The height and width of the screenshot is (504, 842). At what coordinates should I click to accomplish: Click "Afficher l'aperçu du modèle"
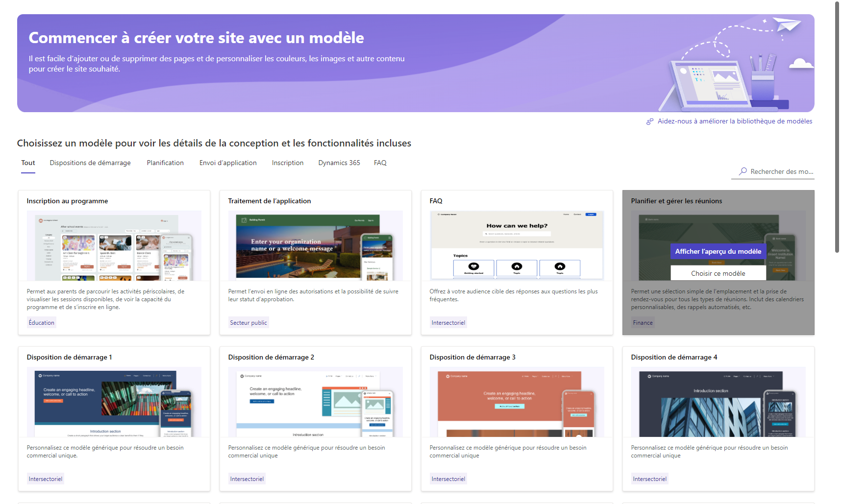[717, 251]
